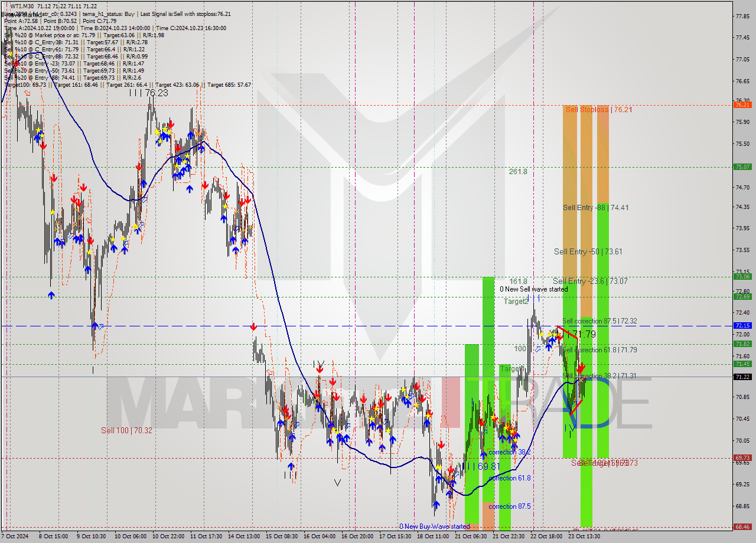Click the '18 Oct 11:00' time axis label
Image resolution: width=756 pixels, height=543 pixels.
[432, 536]
